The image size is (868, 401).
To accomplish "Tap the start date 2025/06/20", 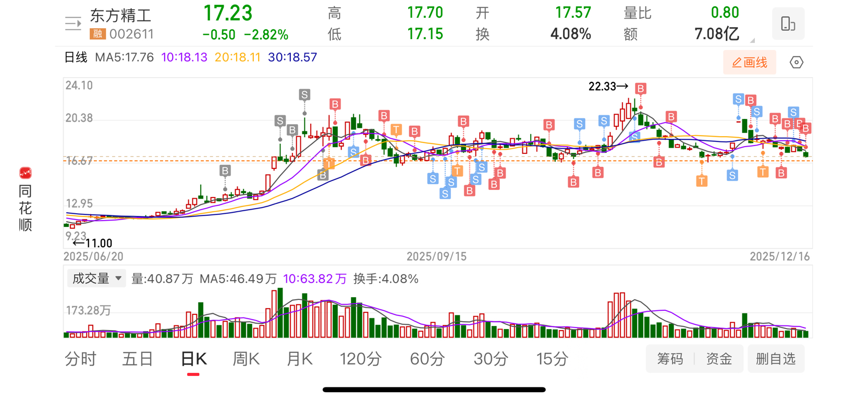I will coord(93,257).
